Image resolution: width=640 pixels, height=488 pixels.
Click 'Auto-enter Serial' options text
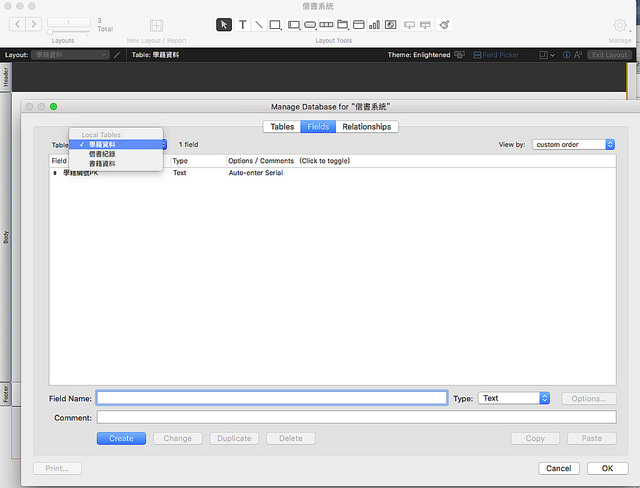[x=256, y=173]
